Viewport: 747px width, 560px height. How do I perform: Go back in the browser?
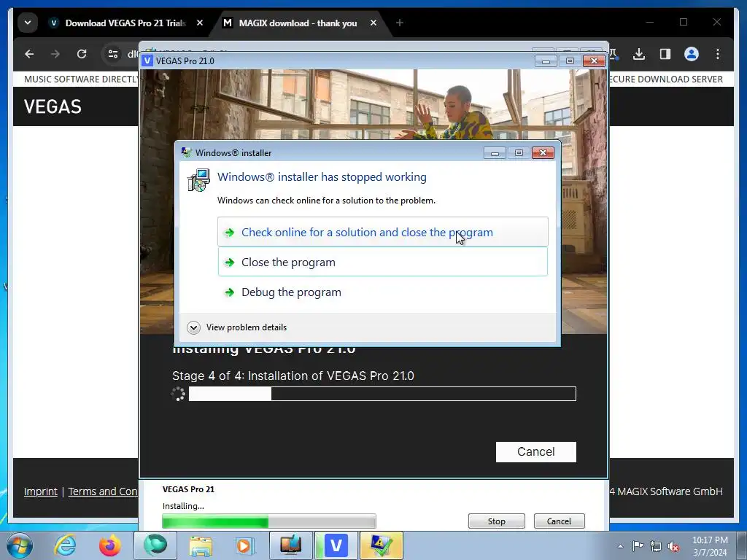[29, 54]
